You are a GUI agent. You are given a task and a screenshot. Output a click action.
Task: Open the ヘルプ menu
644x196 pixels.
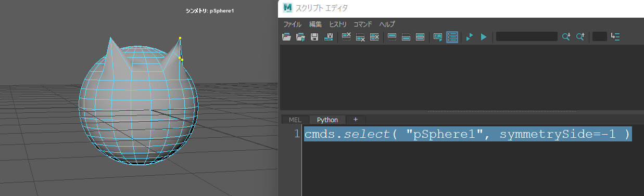click(387, 24)
